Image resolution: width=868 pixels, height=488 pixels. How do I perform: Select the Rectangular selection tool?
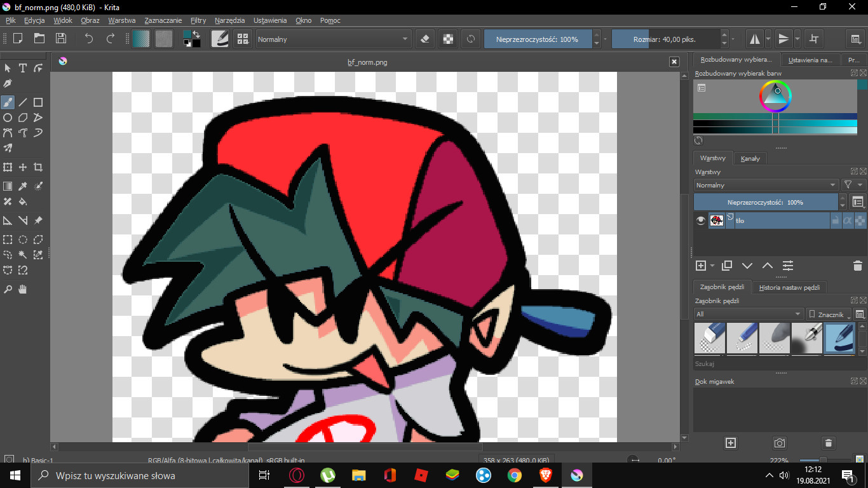(x=8, y=240)
